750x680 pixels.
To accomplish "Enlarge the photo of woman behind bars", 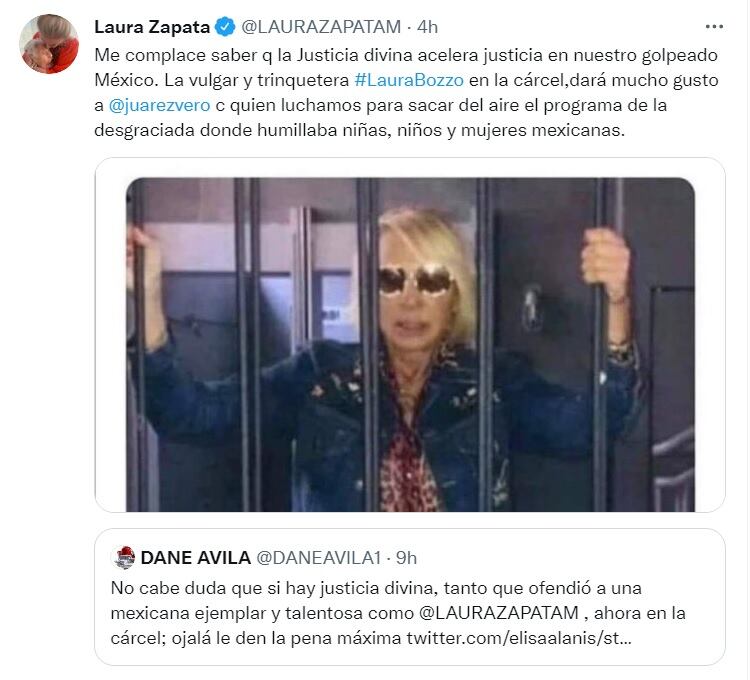I will pos(410,344).
